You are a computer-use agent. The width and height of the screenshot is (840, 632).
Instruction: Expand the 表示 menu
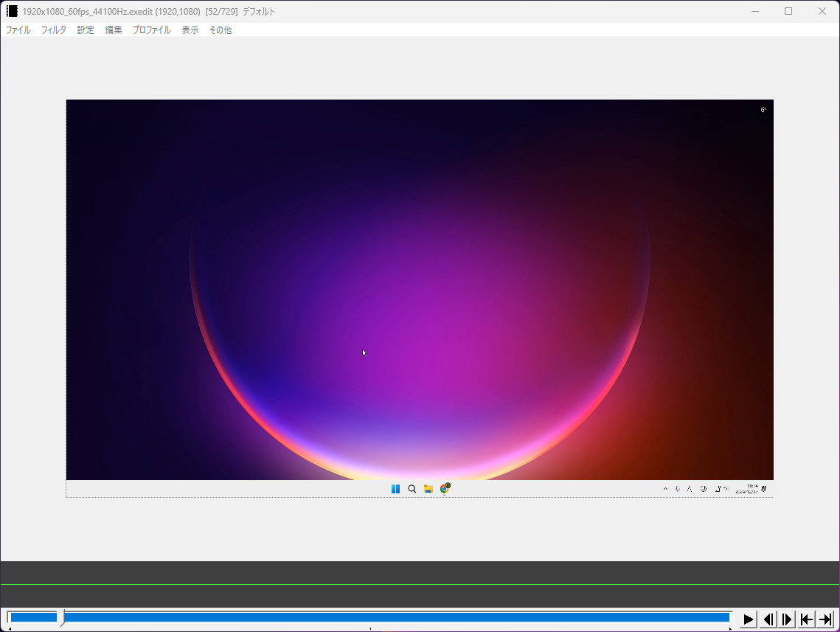coord(190,30)
